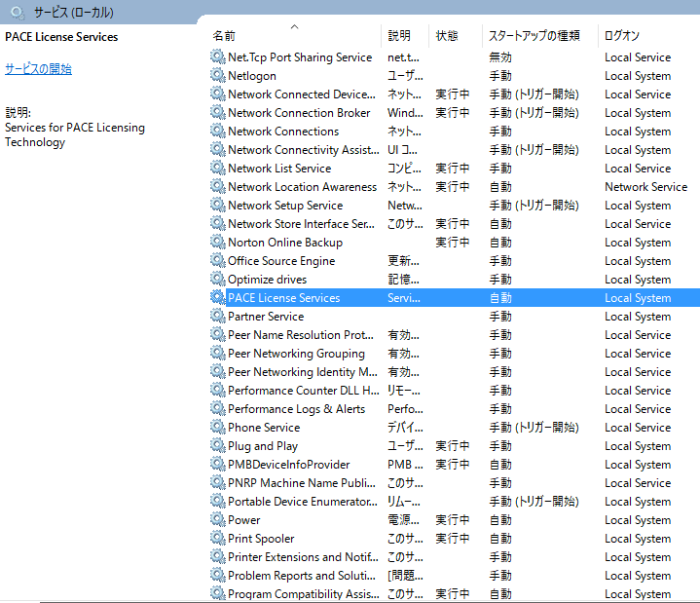Click the Plug and Play service icon
The image size is (700, 603).
217,446
